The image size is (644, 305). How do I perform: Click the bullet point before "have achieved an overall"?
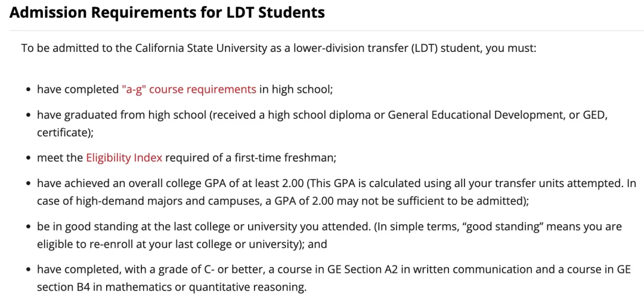(28, 184)
